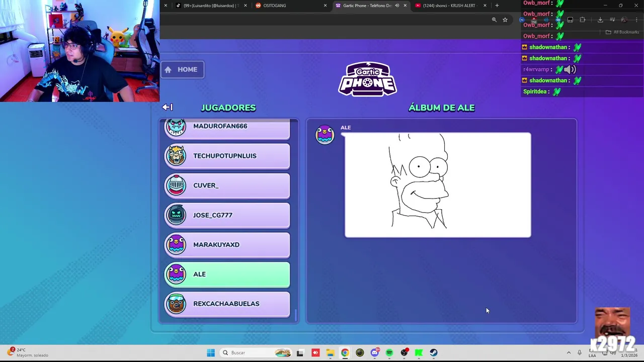Close the Gartic Phone tab
The image size is (644, 362).
(405, 6)
